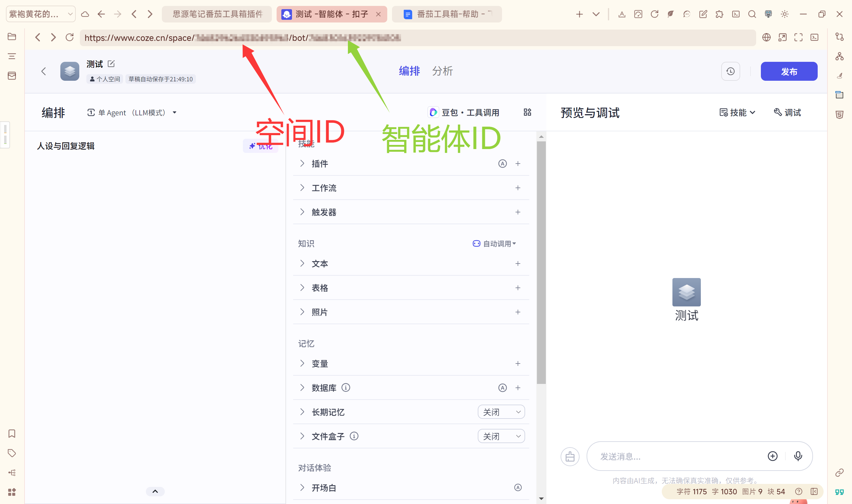Image resolution: width=852 pixels, height=504 pixels.
Task: Open the version history clock icon
Action: pyautogui.click(x=730, y=71)
